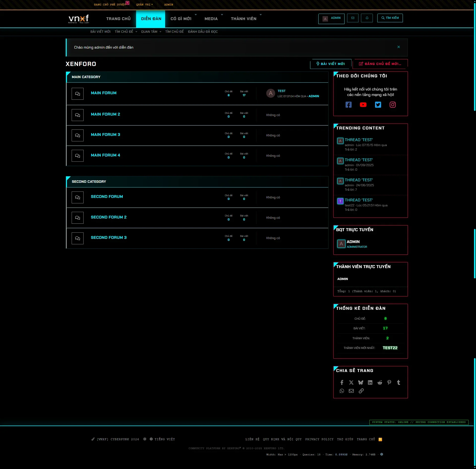Expand the QUẢN TRỊ dropdown
Viewport: 476px width, 469px height.
(145, 4)
